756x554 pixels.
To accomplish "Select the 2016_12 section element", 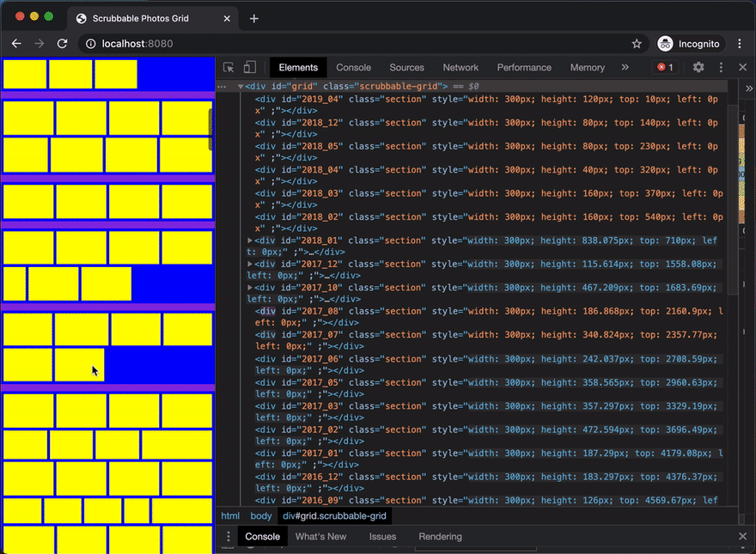I will coord(486,483).
